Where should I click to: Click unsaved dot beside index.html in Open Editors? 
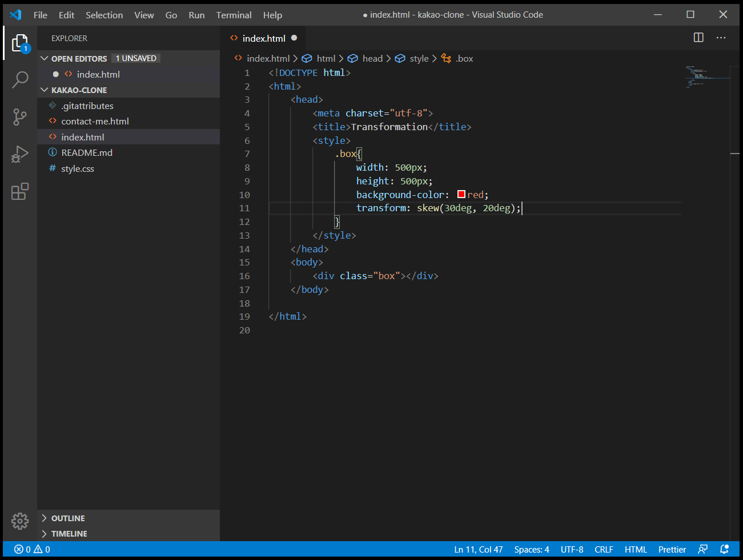click(55, 74)
